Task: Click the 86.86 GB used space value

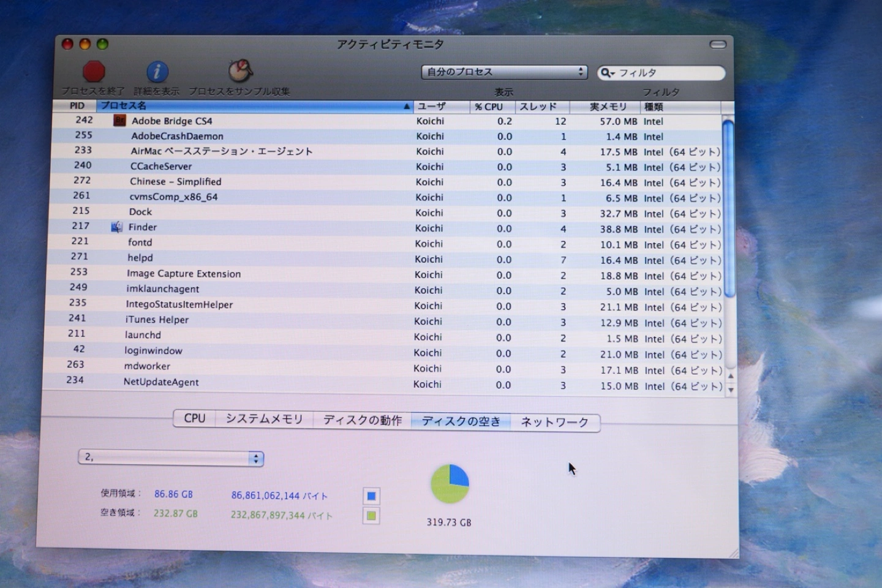Action: 173,494
